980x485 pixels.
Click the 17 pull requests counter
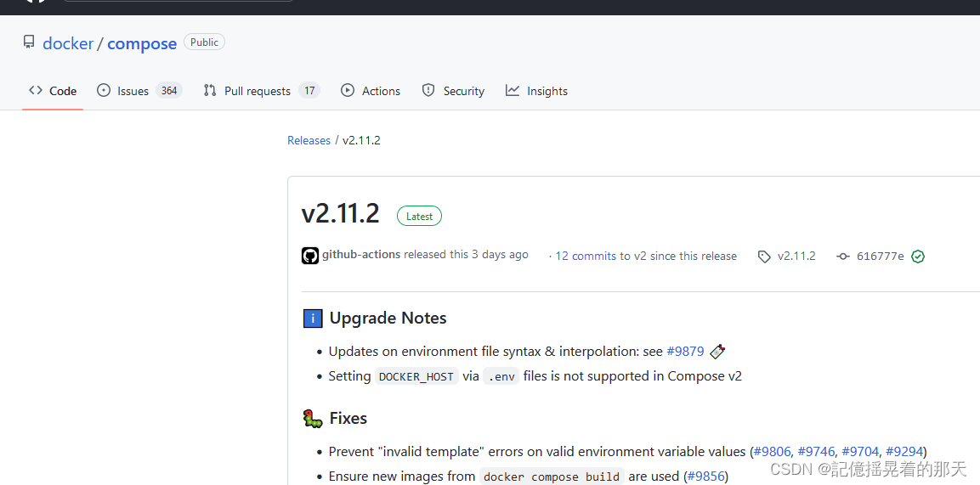coord(309,91)
